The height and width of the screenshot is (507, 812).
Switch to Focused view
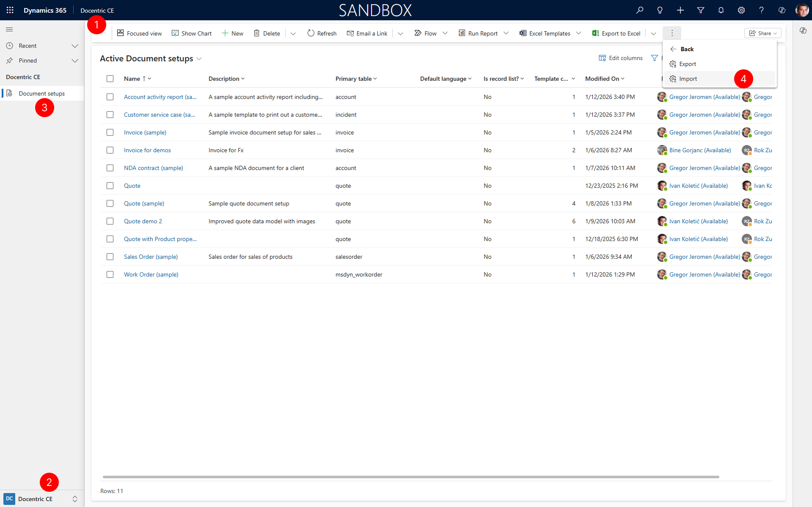coord(140,33)
